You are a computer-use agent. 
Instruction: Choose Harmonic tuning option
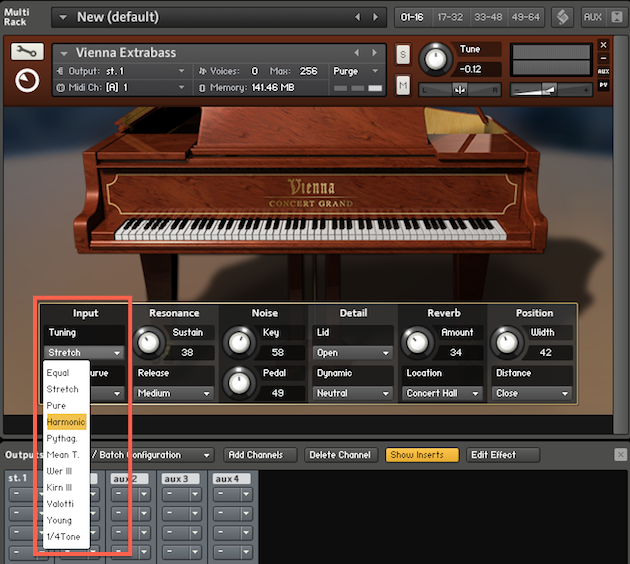(66, 422)
